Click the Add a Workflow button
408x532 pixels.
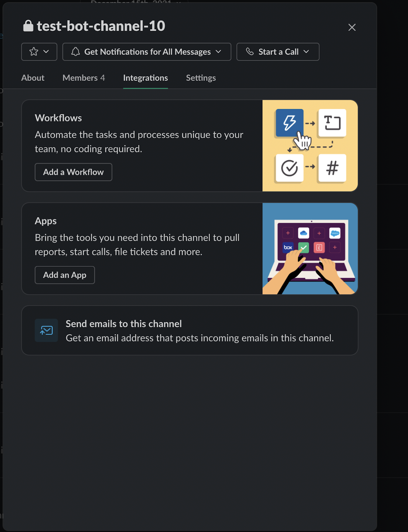(x=73, y=172)
